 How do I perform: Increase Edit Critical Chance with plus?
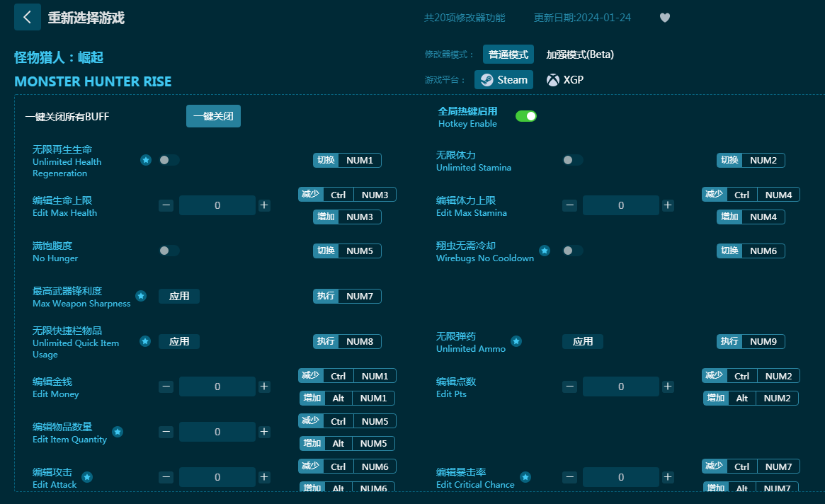point(668,477)
